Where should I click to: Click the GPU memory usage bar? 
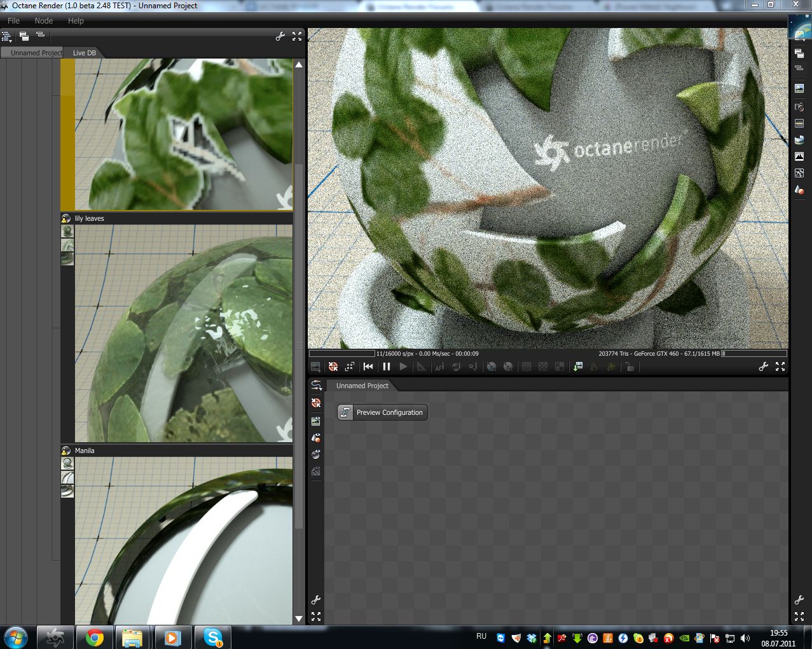(754, 353)
